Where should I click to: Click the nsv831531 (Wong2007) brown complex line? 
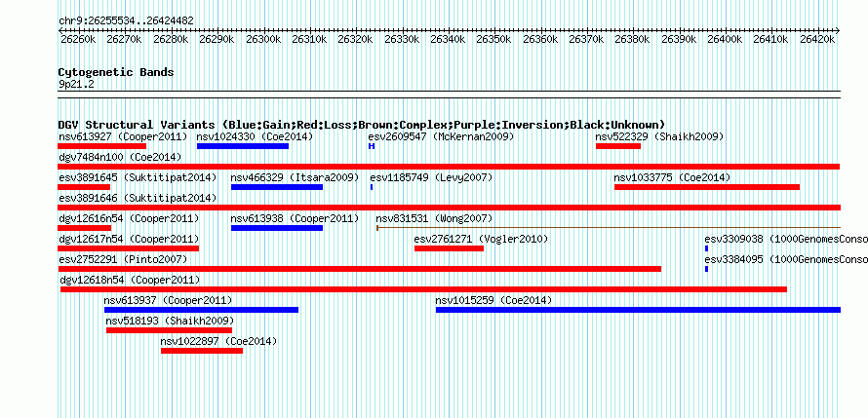(x=609, y=228)
